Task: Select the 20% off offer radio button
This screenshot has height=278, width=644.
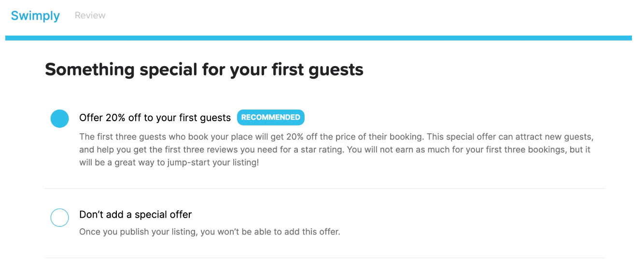Action: [x=60, y=118]
